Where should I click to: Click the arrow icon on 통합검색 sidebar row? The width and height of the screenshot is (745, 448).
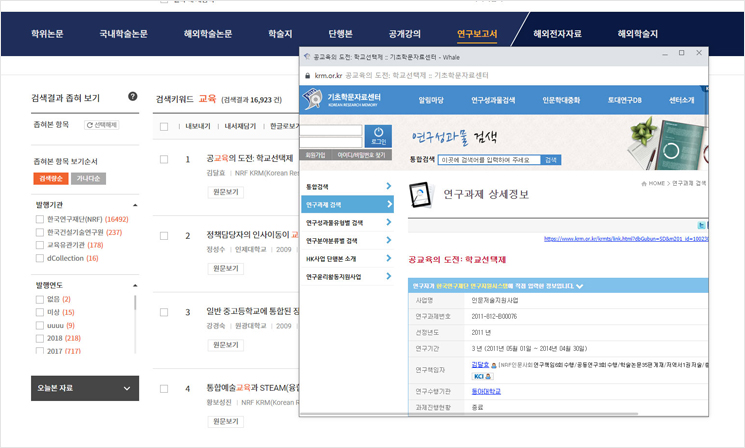[x=389, y=186]
